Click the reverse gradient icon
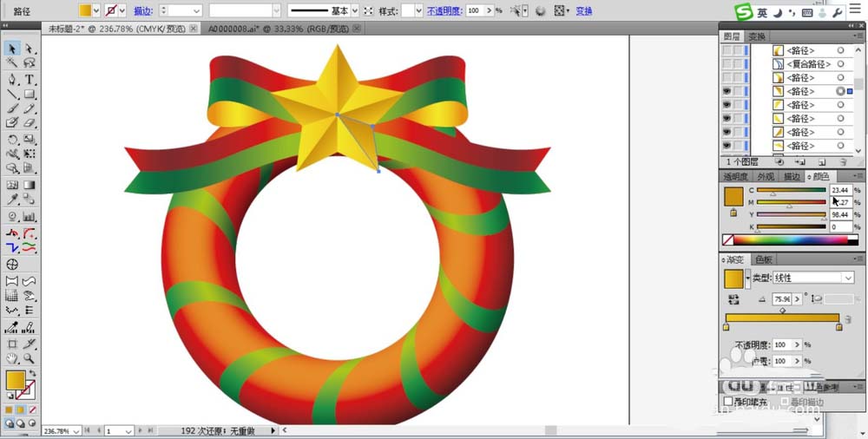This screenshot has width=868, height=439. click(x=734, y=299)
